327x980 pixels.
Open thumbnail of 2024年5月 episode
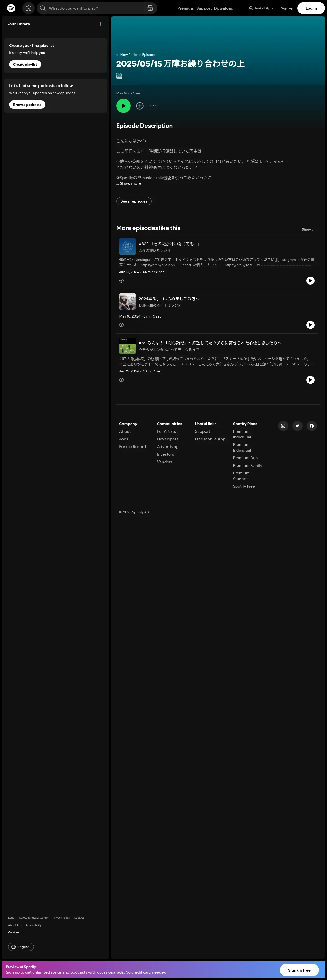click(x=128, y=301)
